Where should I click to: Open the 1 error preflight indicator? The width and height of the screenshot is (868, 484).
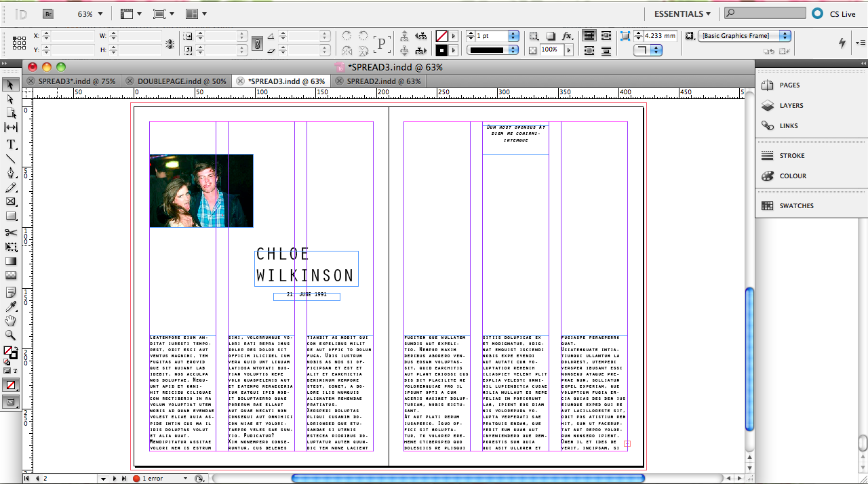[153, 478]
